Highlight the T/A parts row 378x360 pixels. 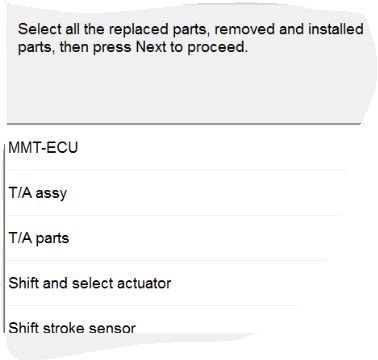pos(167,238)
